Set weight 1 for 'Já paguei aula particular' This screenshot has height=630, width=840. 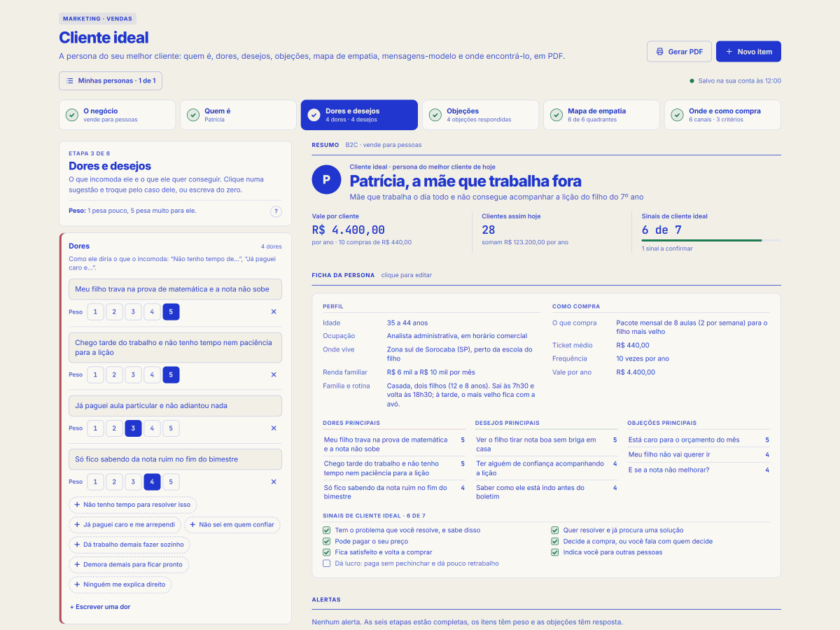click(96, 428)
